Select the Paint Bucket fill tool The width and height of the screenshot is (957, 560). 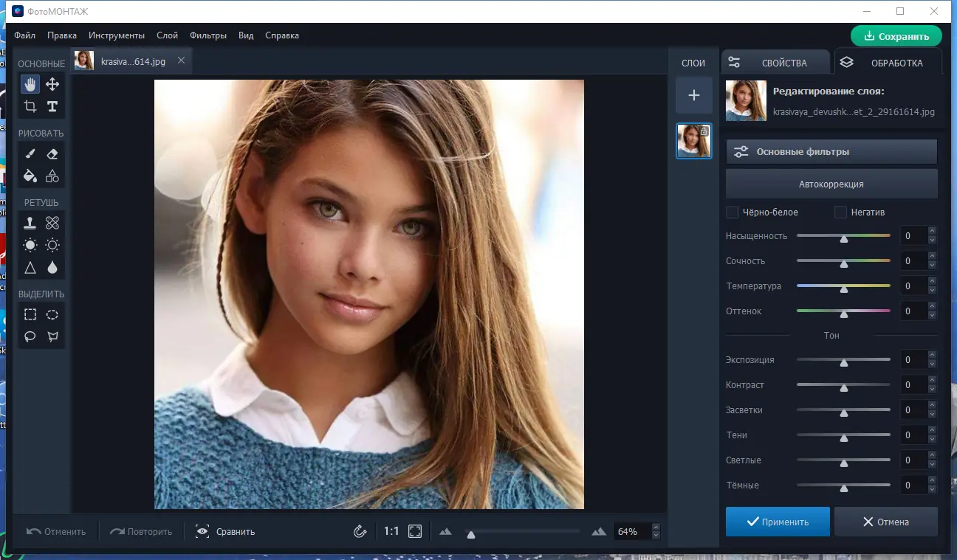[30, 176]
